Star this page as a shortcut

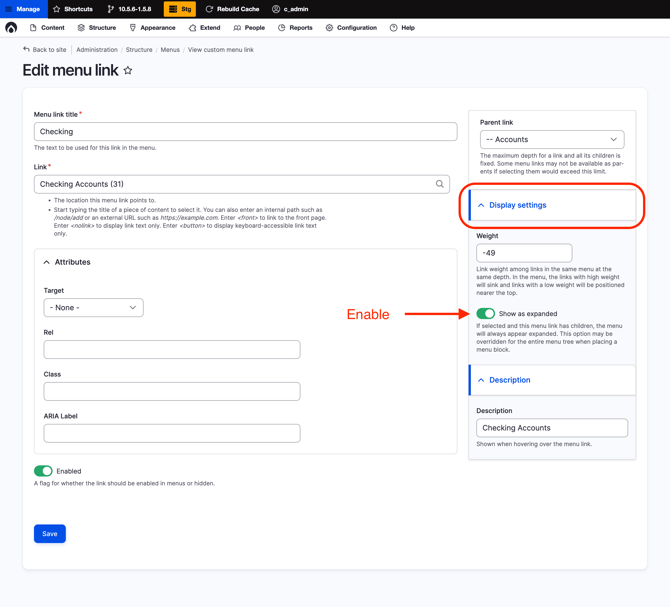pos(128,71)
